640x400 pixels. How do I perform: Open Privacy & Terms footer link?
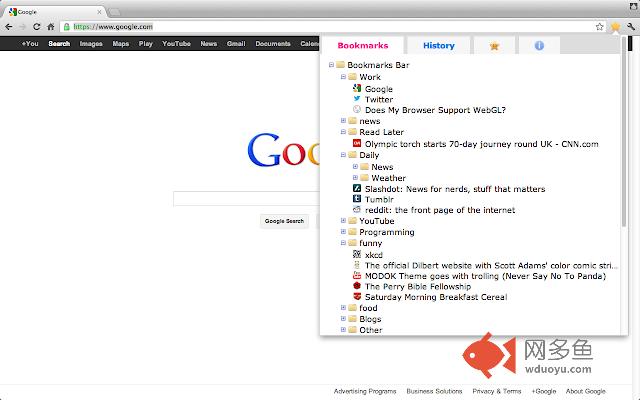(x=497, y=391)
